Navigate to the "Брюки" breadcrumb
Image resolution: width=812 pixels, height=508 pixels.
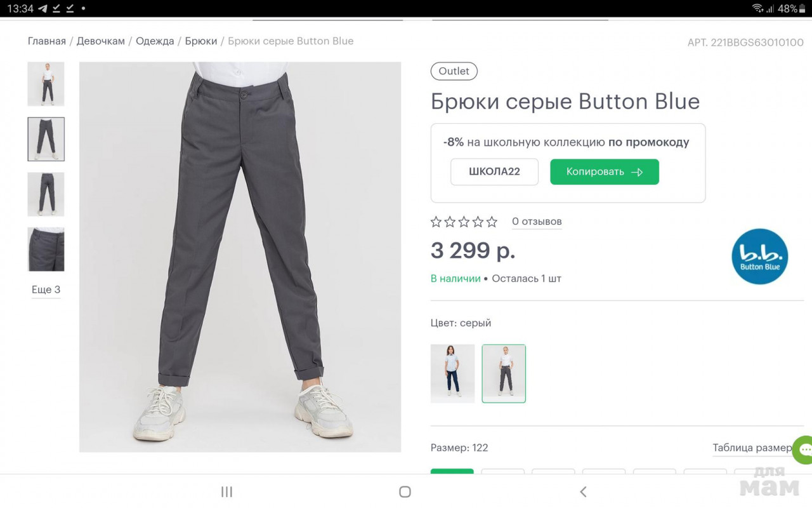(x=201, y=41)
